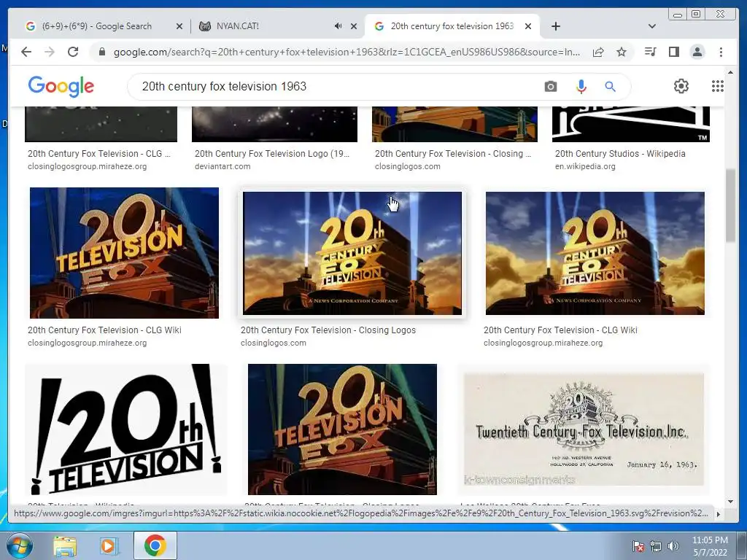
Task: Launch Windows Media Player from taskbar
Action: [108, 545]
